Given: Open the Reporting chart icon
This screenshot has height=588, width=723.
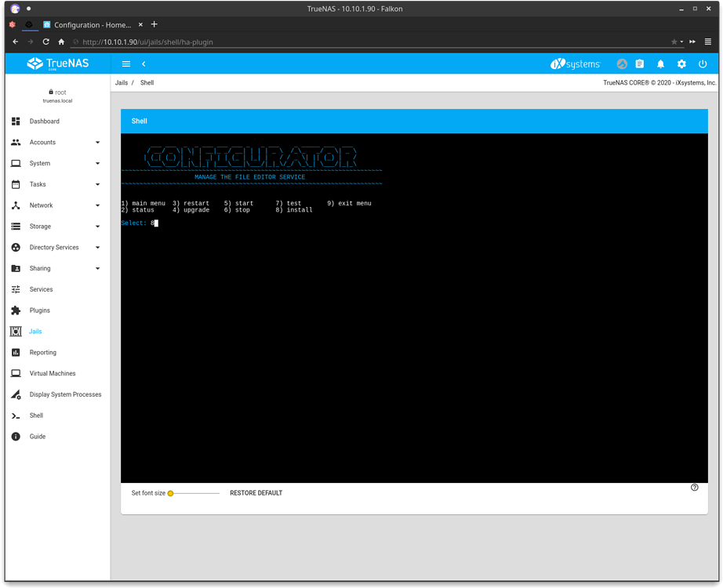Looking at the screenshot, I should click(16, 352).
